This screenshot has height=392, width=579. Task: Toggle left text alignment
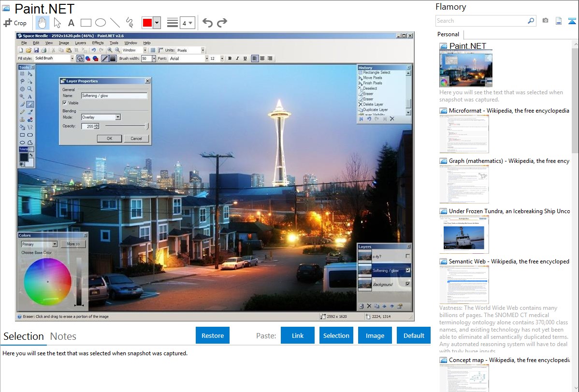(x=255, y=58)
